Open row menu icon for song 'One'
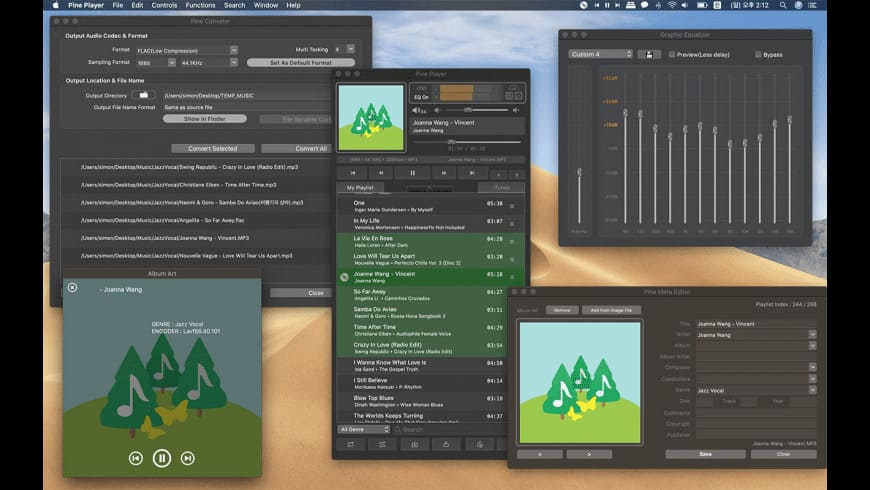The image size is (870, 490). click(512, 206)
